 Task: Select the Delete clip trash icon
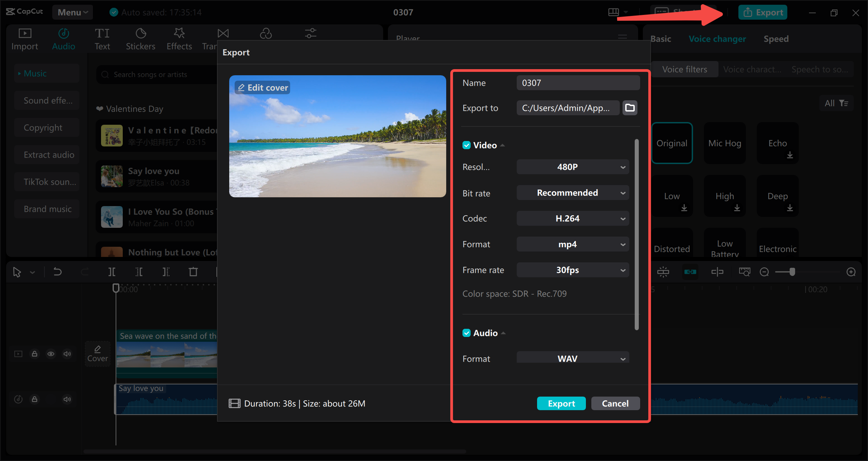[x=193, y=272]
